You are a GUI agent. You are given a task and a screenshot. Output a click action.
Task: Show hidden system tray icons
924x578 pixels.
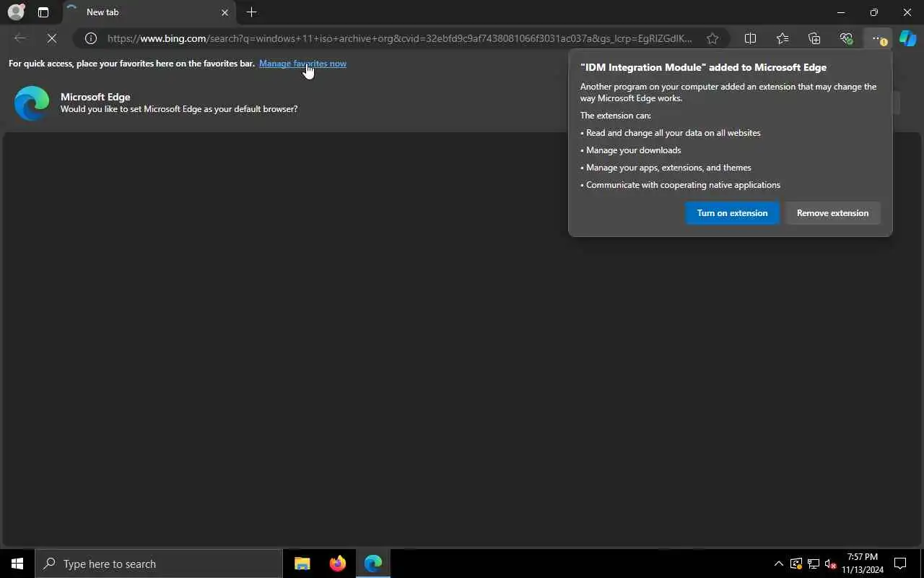click(x=778, y=564)
